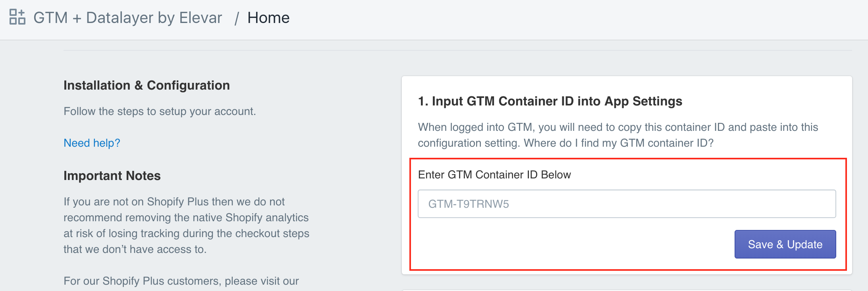
Task: Click the Save & Update button
Action: [x=785, y=244]
